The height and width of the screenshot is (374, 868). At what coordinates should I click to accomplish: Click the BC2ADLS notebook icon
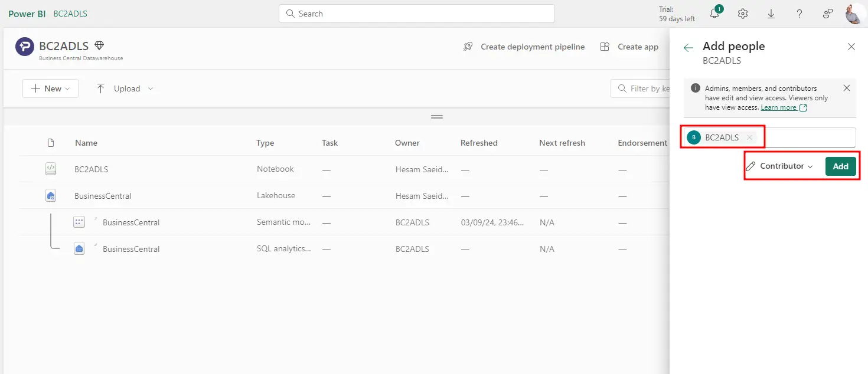tap(51, 169)
